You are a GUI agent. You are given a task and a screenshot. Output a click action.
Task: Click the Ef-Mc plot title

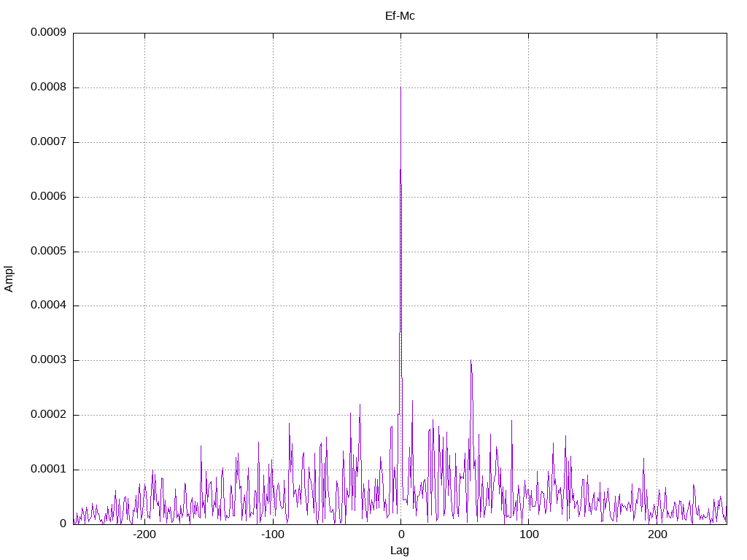pyautogui.click(x=400, y=16)
